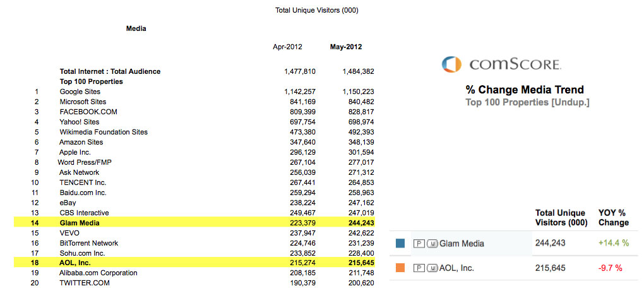644x298 pixels.
Task: Click the 'May-2012' column header
Action: coord(346,47)
